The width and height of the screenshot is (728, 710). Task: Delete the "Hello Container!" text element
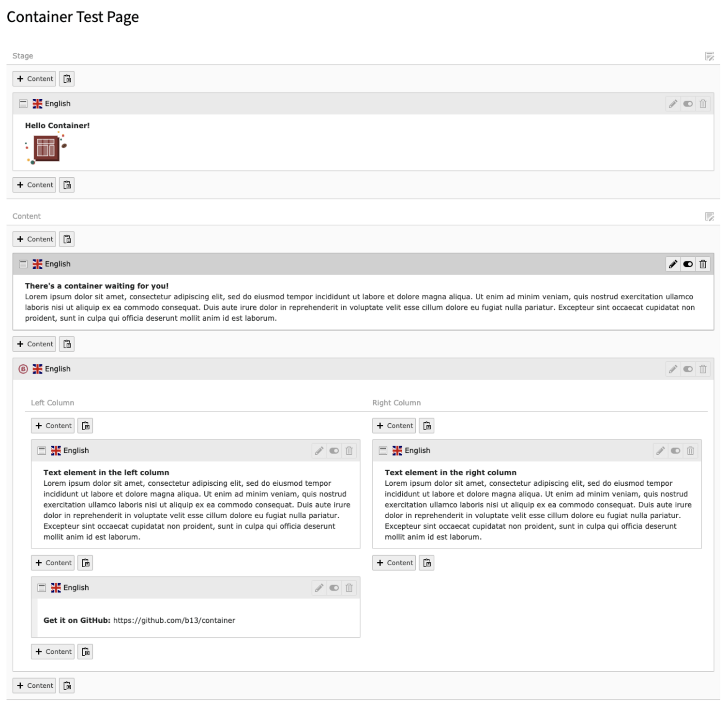703,103
